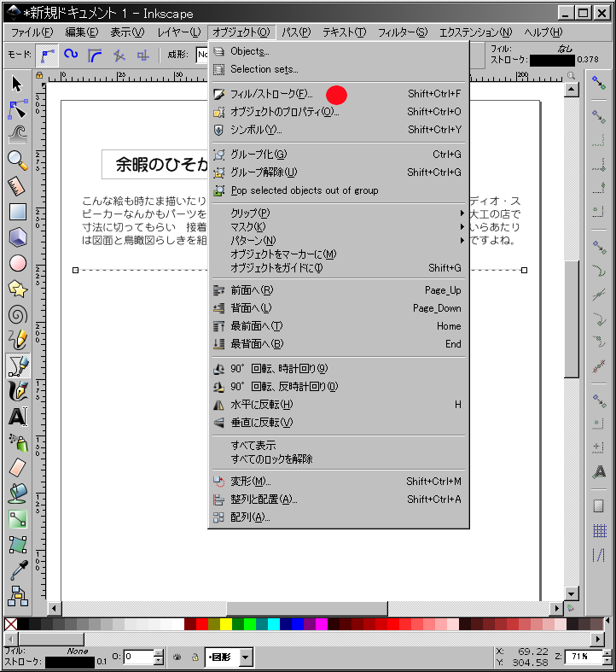Open the マスク(K) submenu
The image size is (616, 672).
[339, 227]
